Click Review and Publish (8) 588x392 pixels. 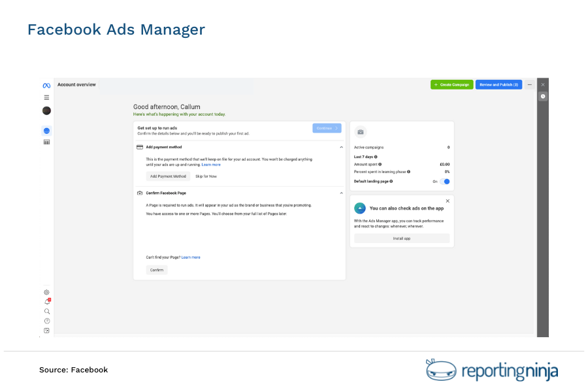pos(498,84)
